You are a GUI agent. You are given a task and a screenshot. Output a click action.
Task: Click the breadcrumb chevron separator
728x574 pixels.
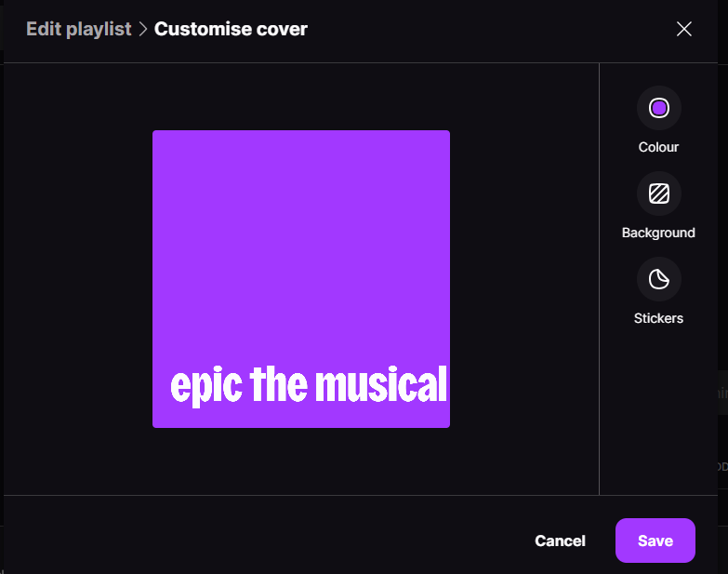(x=143, y=29)
